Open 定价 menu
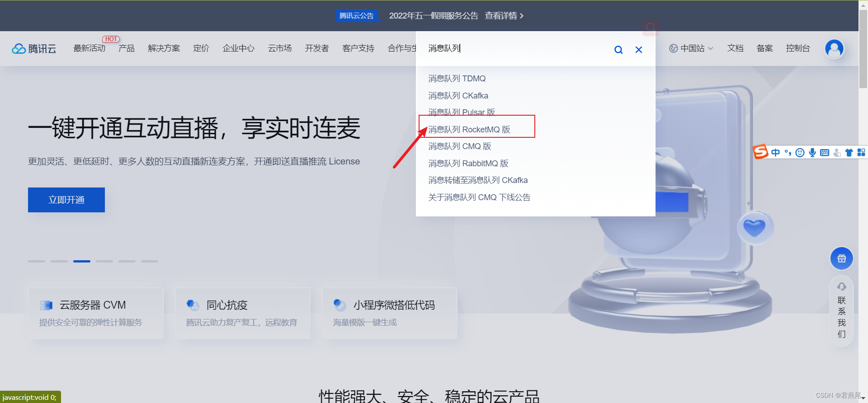This screenshot has width=868, height=403. coord(201,48)
